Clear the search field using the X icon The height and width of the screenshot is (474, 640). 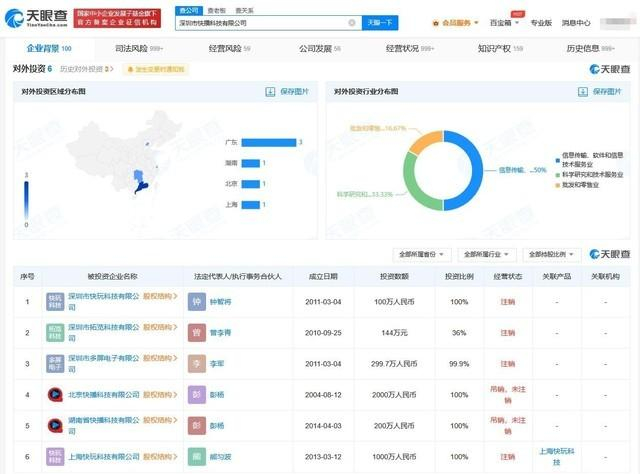pos(351,23)
